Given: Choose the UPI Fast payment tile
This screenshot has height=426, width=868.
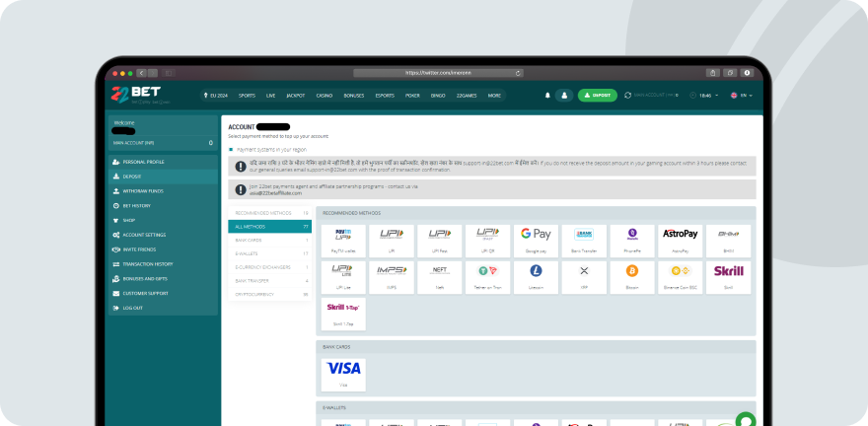Looking at the screenshot, I should [x=440, y=241].
